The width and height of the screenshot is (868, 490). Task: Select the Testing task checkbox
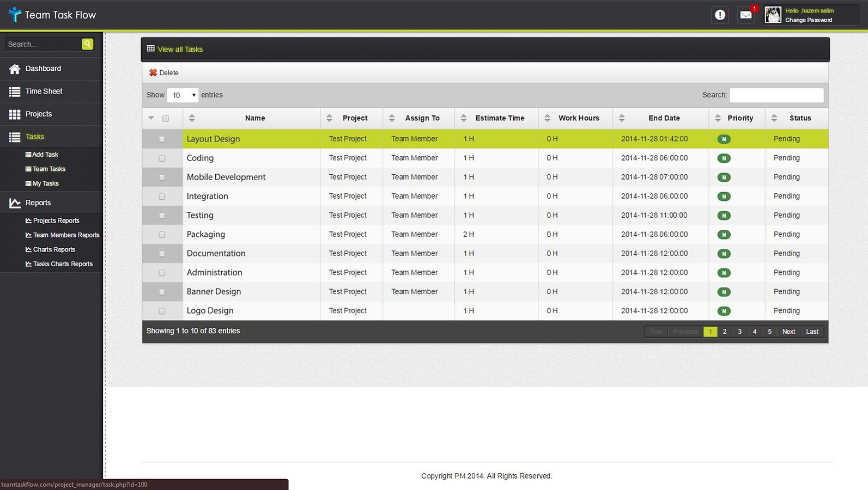[162, 216]
